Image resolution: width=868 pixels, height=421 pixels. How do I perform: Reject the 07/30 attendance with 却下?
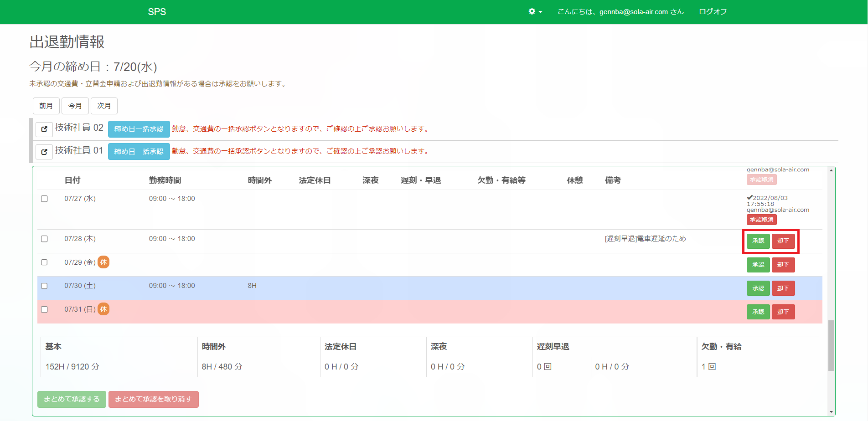(783, 288)
